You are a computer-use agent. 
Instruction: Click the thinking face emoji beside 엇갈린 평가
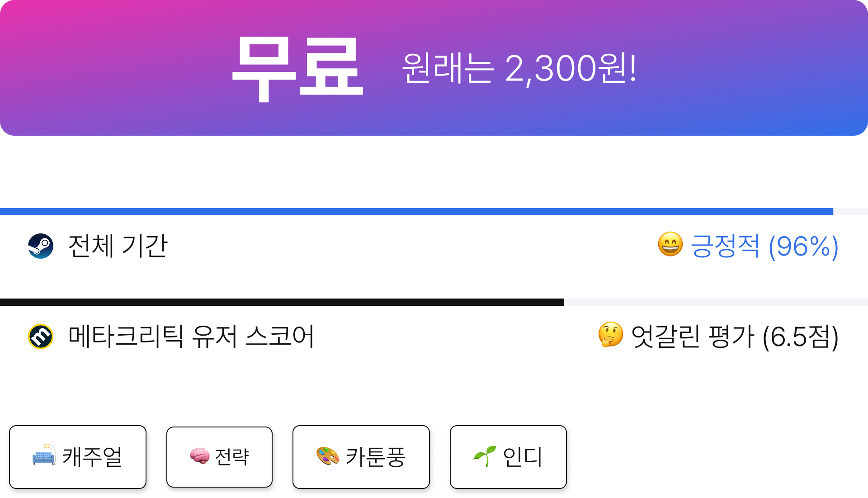click(611, 335)
